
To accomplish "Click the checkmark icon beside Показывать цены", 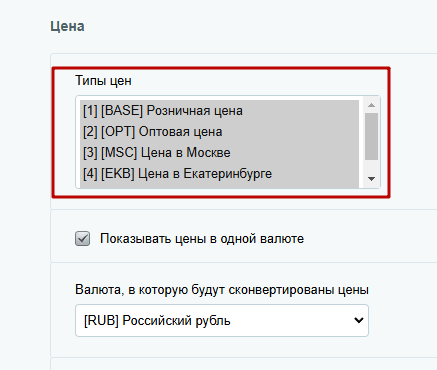I will point(82,239).
